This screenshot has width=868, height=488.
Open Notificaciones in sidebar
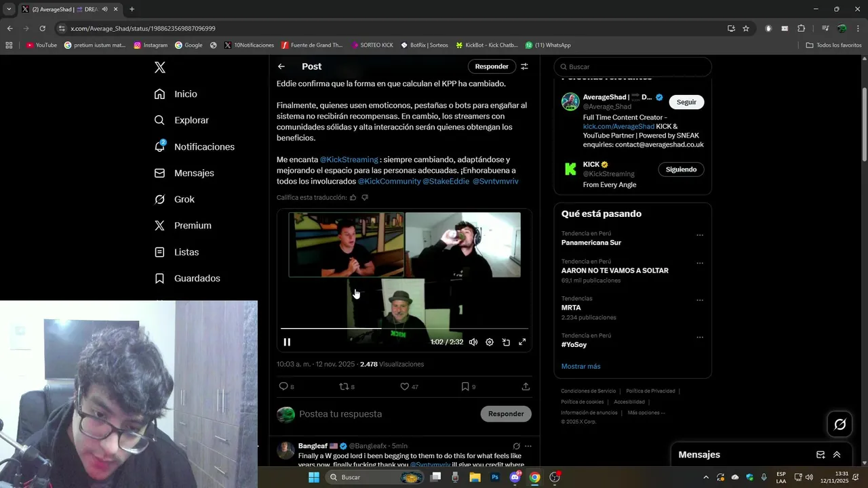point(194,146)
